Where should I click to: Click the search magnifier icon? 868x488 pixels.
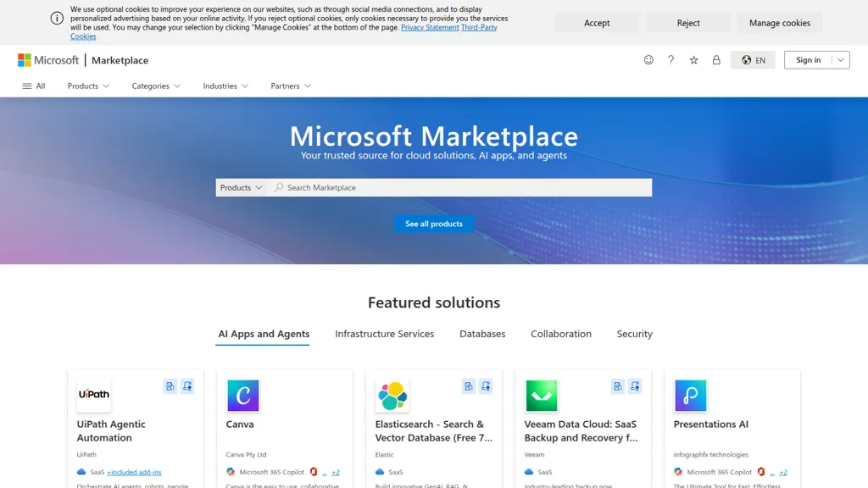[279, 187]
